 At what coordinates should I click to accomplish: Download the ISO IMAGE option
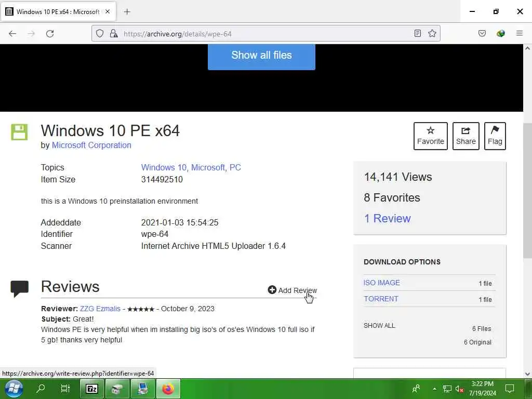pyautogui.click(x=382, y=283)
